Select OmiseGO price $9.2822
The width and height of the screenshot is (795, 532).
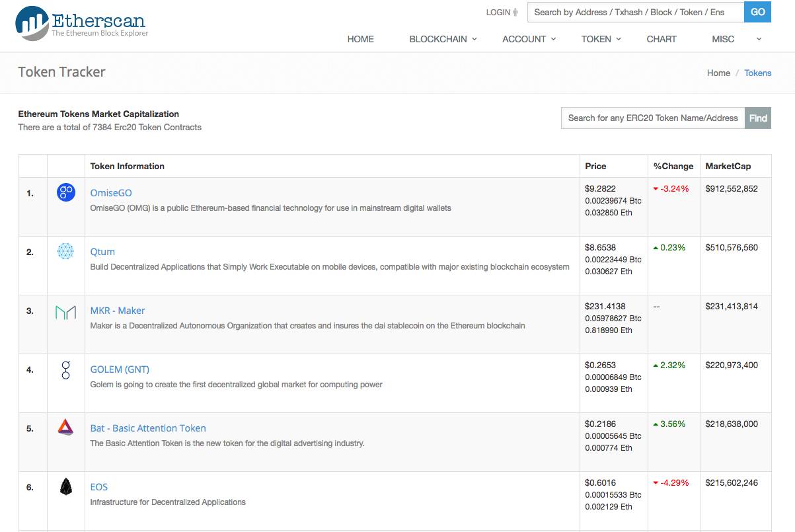coord(600,189)
